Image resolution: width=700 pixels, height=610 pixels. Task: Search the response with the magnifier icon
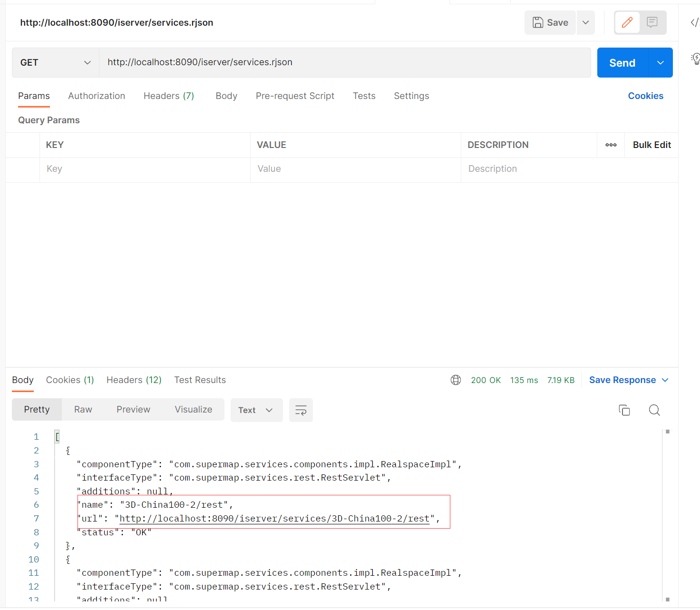click(x=654, y=410)
